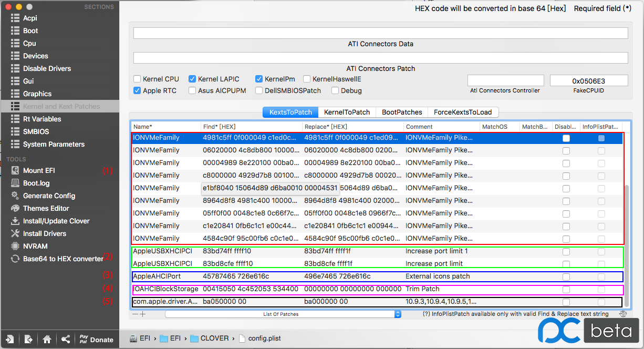
Task: Click replace value '496e7465 726e616c'
Action: pyautogui.click(x=337, y=276)
